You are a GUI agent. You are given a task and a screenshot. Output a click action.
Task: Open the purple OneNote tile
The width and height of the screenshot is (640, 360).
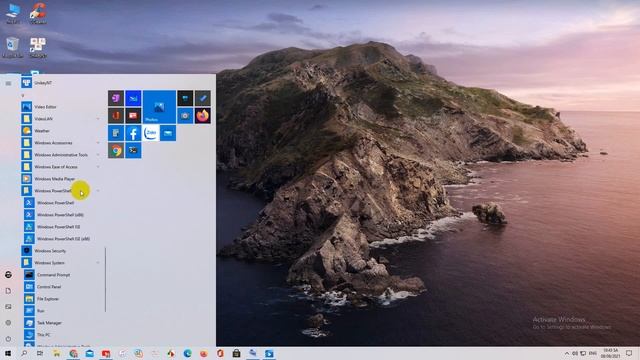(x=116, y=98)
